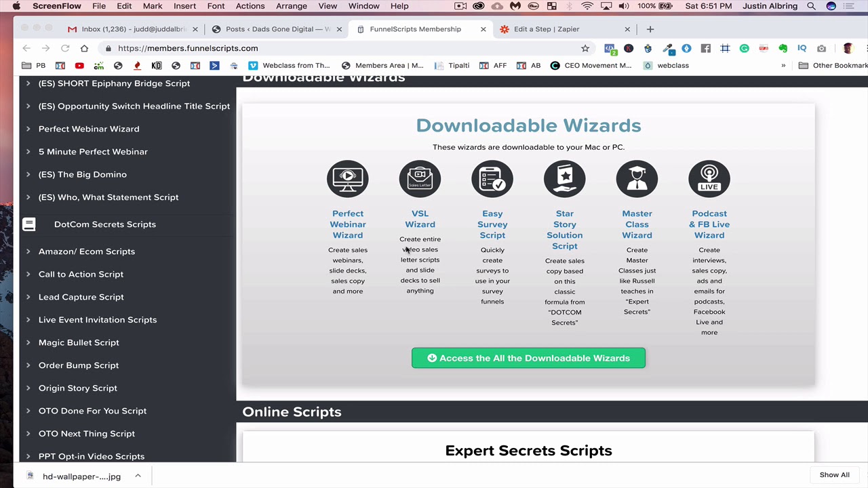Open the VSL Wizard title link
Viewport: 868px width, 488px height.
(x=420, y=219)
